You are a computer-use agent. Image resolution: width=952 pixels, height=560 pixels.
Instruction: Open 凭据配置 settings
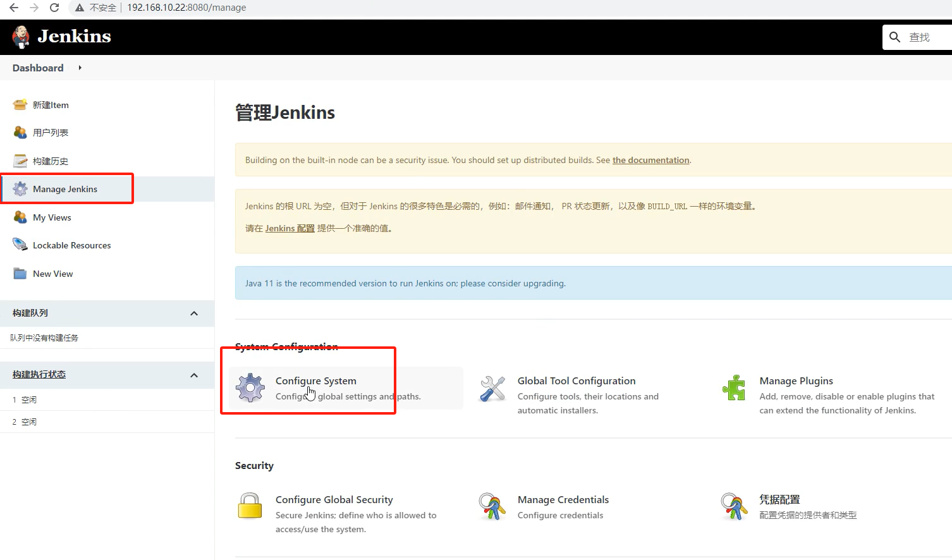pyautogui.click(x=779, y=499)
